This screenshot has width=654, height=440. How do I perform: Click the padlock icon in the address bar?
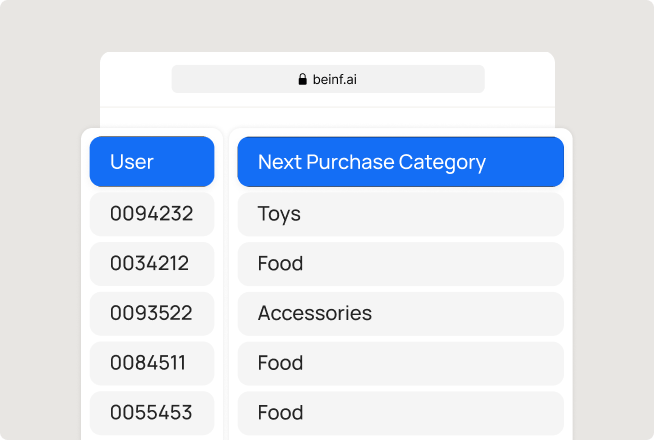(x=303, y=79)
